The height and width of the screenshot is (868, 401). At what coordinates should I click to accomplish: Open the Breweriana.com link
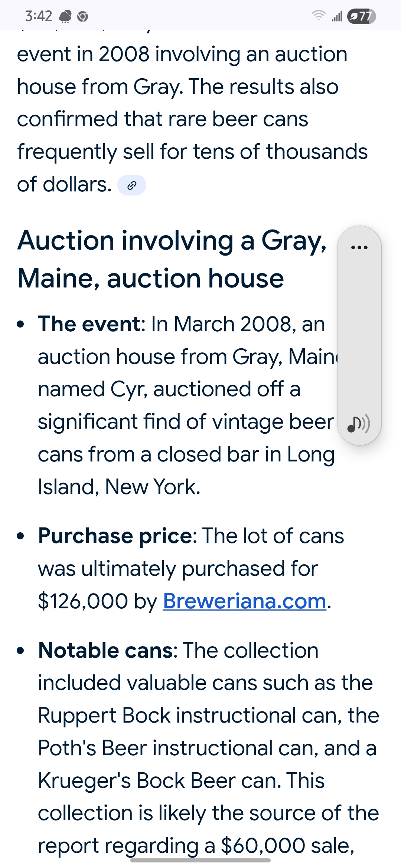click(x=244, y=601)
